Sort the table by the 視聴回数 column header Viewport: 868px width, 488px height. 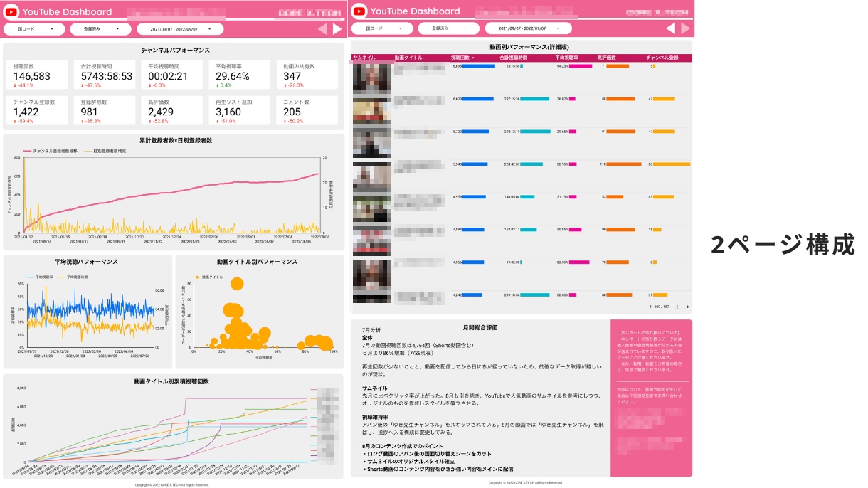(462, 58)
